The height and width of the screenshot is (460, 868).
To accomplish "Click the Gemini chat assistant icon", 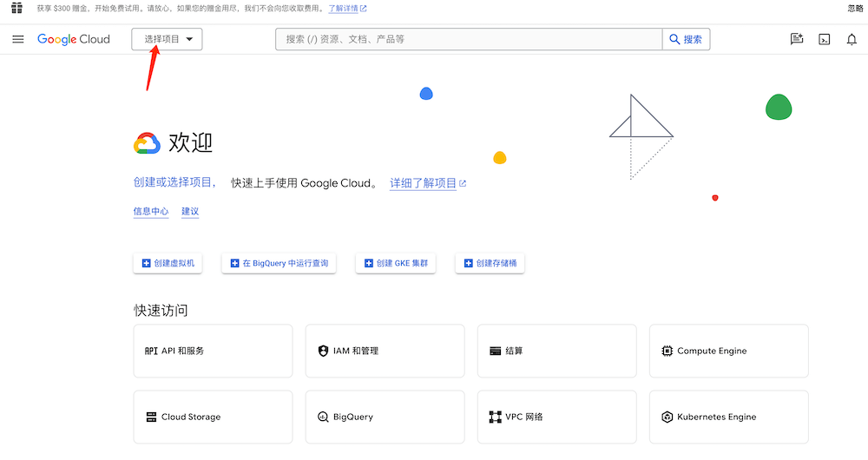I will [797, 39].
